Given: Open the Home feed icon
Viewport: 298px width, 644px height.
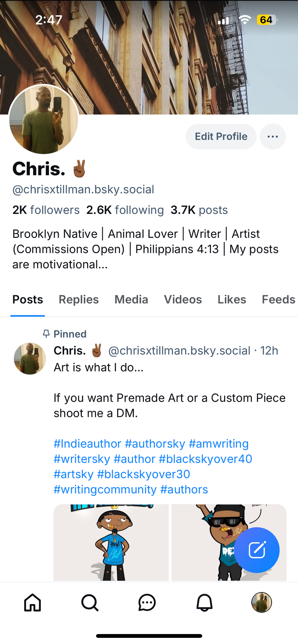Looking at the screenshot, I should [x=33, y=602].
